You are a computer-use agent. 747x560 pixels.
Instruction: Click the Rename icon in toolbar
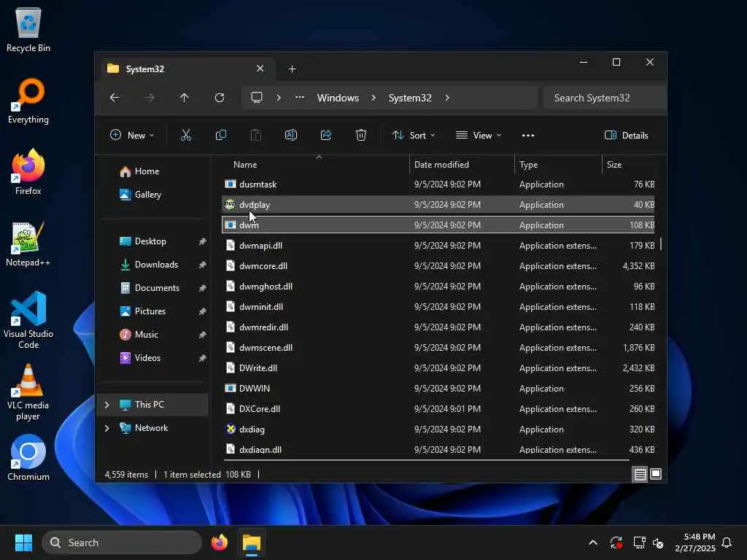291,135
